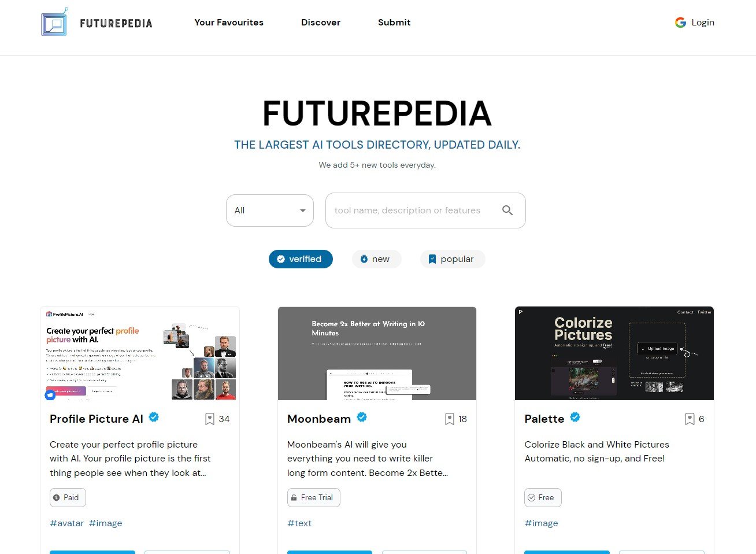
Task: Bookmark the Profile Picture AI tool
Action: pos(210,419)
